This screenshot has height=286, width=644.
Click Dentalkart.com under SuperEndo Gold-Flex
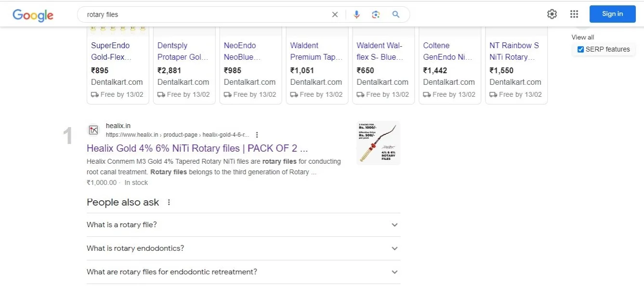point(117,82)
